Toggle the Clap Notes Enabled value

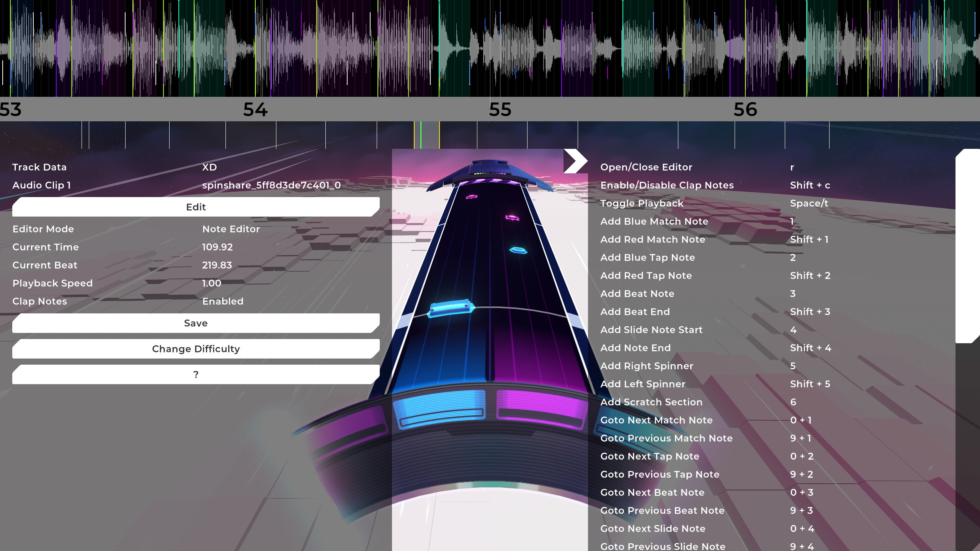coord(223,302)
